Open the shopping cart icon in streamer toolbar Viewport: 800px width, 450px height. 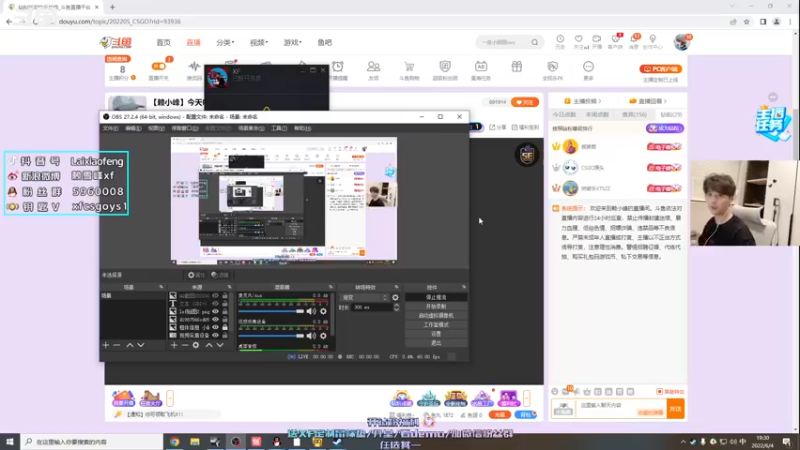pyautogui.click(x=409, y=67)
